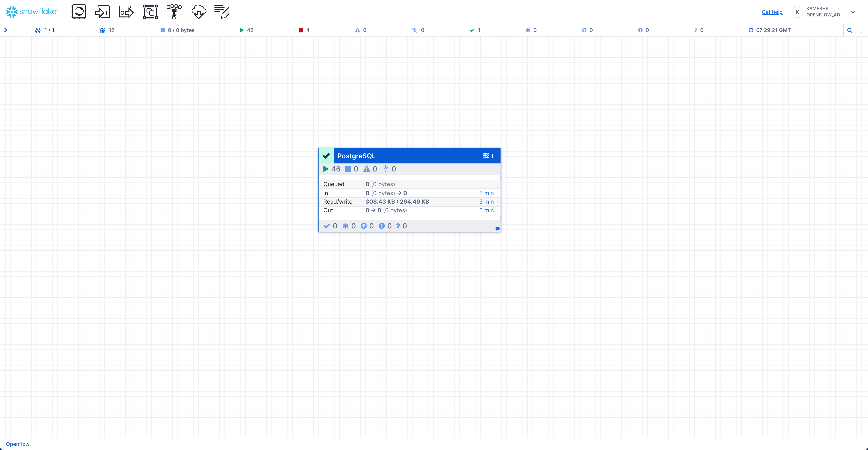This screenshot has height=450, width=868.
Task: Click the comment bubble on PostgreSQL group
Action: click(497, 229)
